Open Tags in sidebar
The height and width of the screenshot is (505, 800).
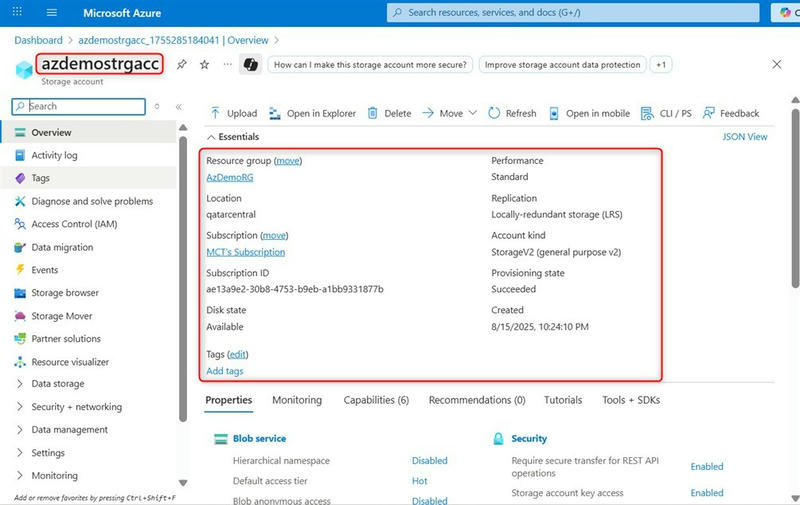pyautogui.click(x=89, y=178)
